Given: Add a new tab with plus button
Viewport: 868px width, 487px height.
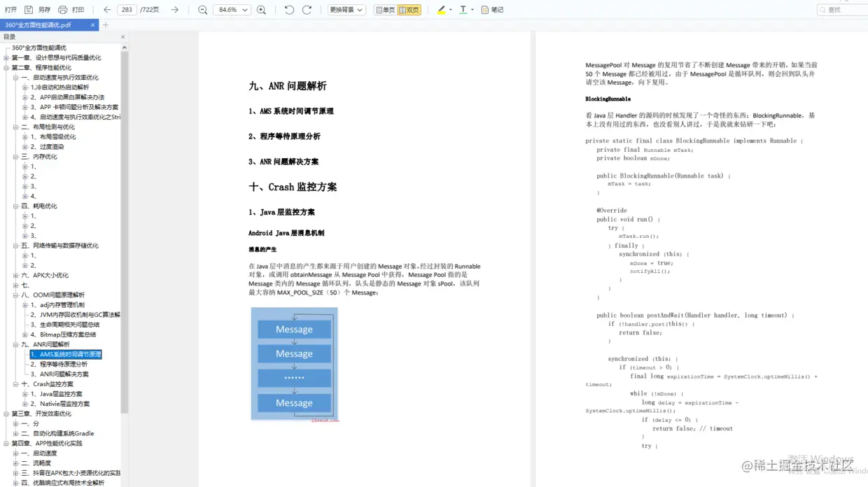Looking at the screenshot, I should (x=106, y=25).
